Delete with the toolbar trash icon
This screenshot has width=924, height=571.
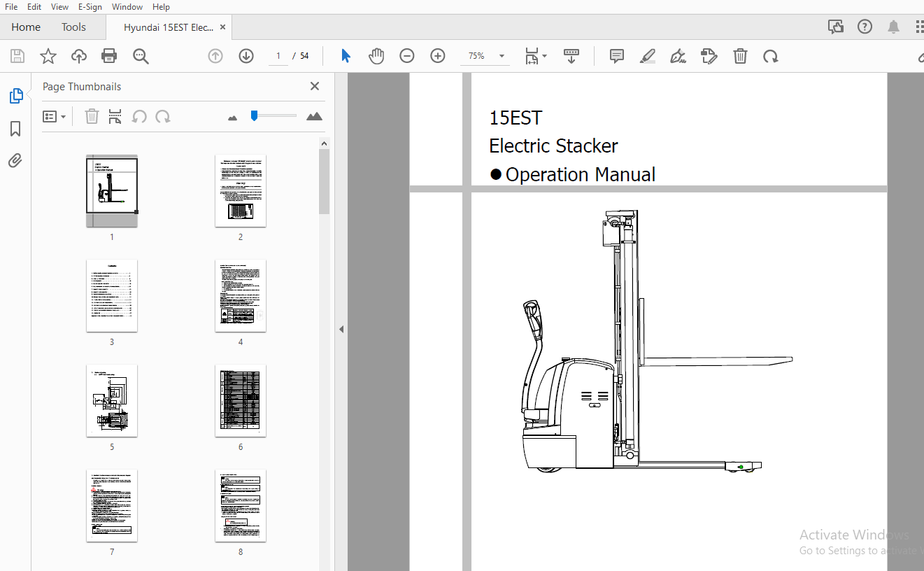coord(740,56)
